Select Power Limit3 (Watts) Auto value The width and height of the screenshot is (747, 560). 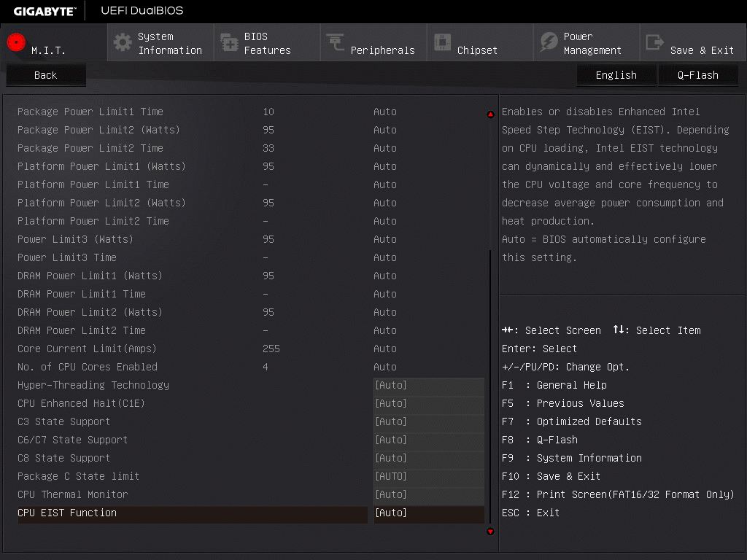pyautogui.click(x=385, y=239)
